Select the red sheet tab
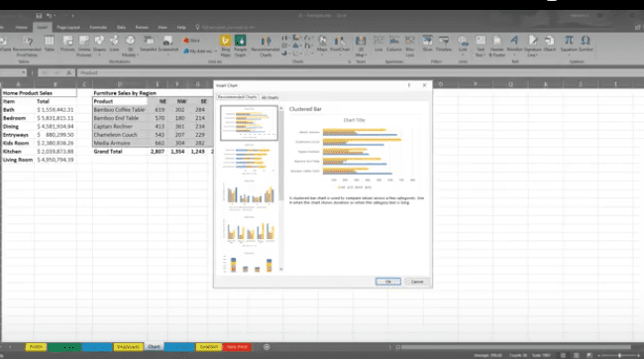The width and height of the screenshot is (644, 359). [x=237, y=347]
